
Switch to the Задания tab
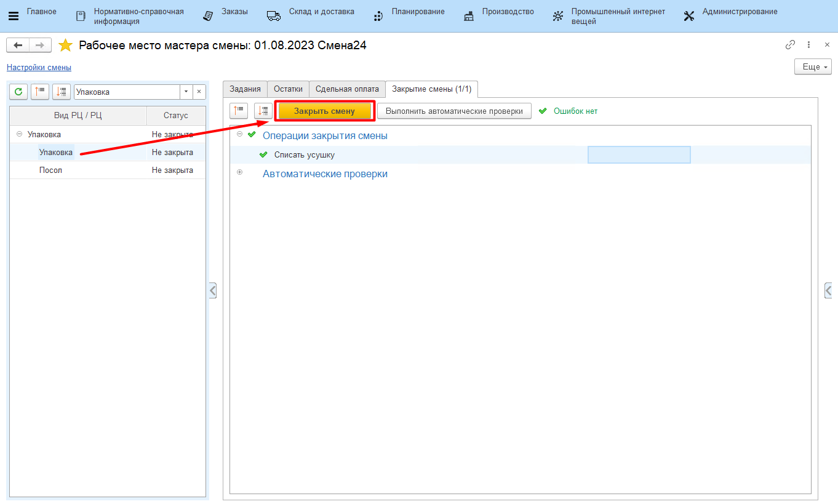tap(245, 89)
